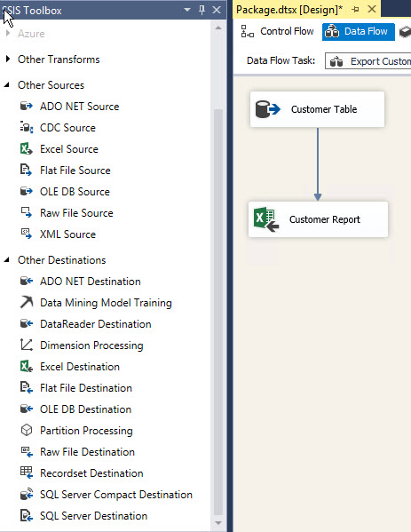Click the 'Partition Processing' text label

pos(86,431)
